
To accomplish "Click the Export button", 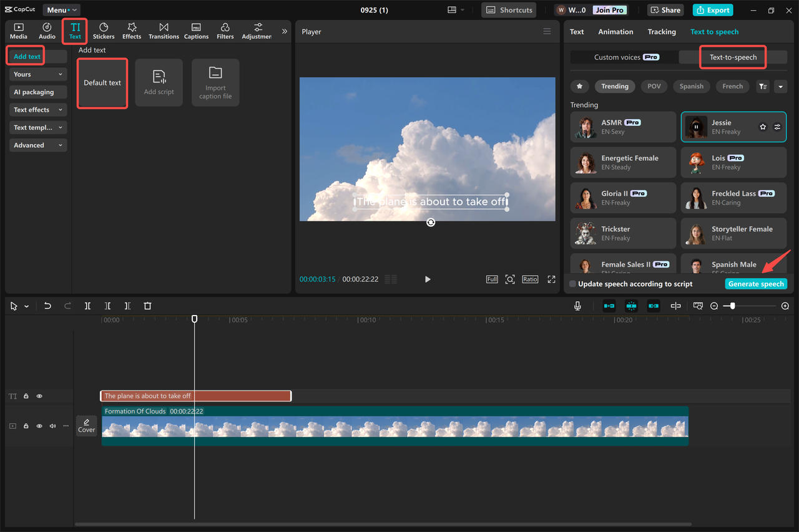I will [712, 10].
